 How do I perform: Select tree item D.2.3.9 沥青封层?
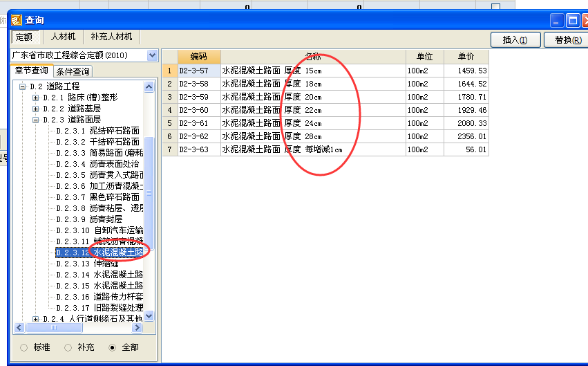point(89,219)
